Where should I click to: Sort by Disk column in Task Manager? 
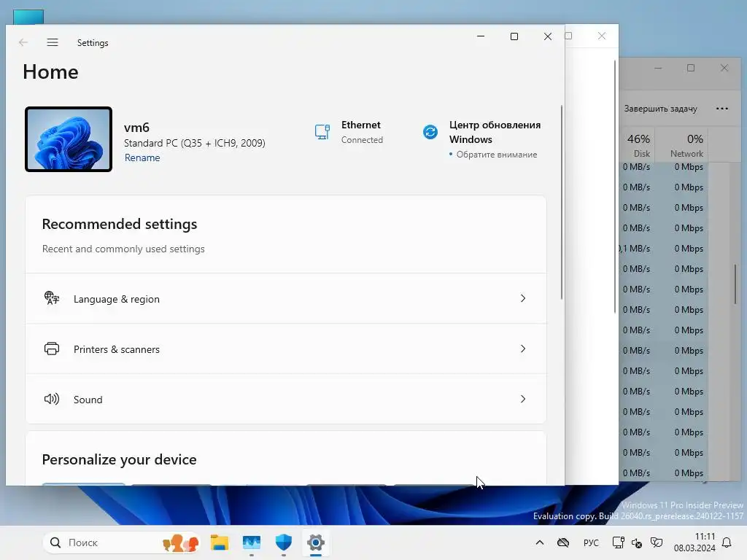coord(638,145)
